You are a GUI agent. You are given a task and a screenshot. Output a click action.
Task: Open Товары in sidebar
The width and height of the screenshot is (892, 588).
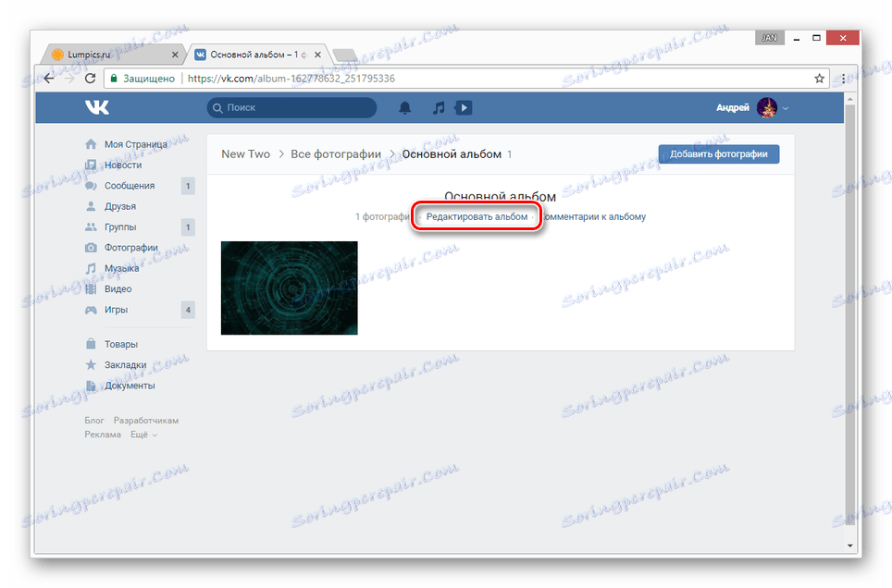[x=121, y=344]
